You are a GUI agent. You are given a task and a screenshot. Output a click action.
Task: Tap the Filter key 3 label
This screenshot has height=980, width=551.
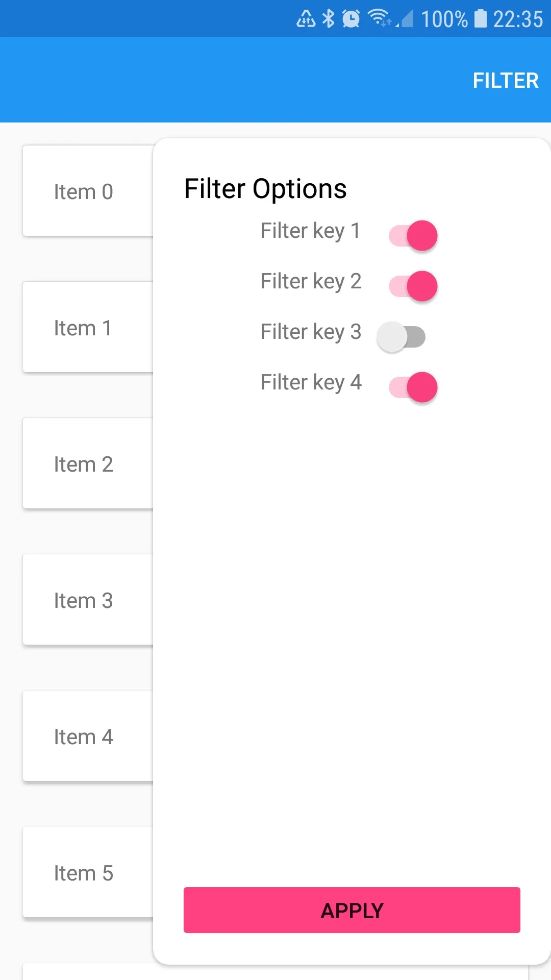[x=311, y=332]
